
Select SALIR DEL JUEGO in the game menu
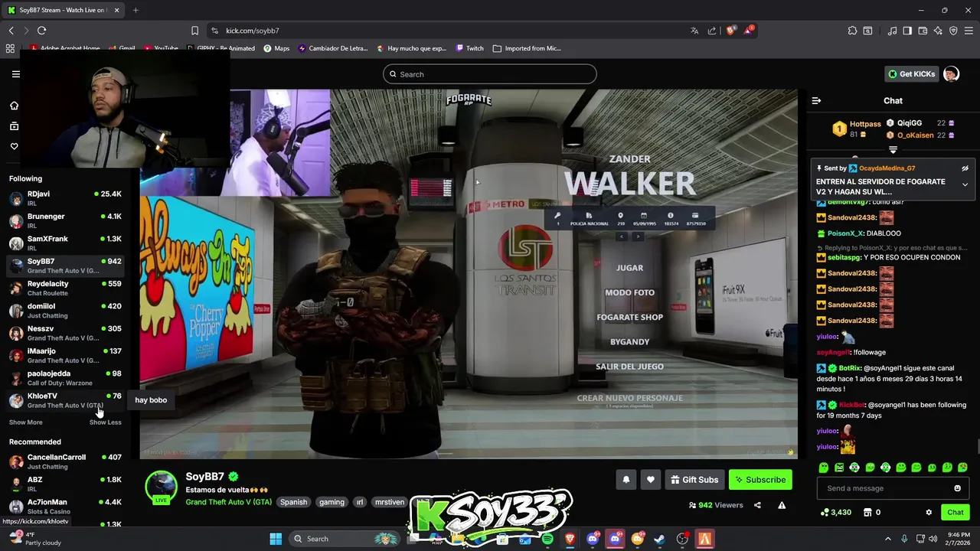point(629,367)
